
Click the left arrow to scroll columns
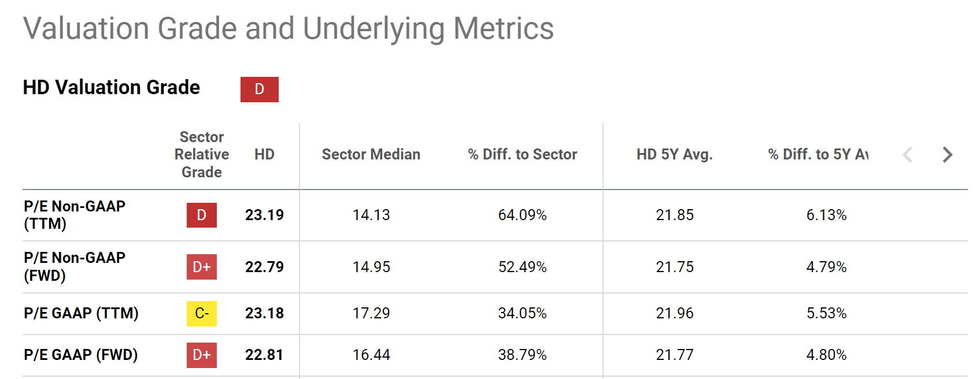click(908, 155)
